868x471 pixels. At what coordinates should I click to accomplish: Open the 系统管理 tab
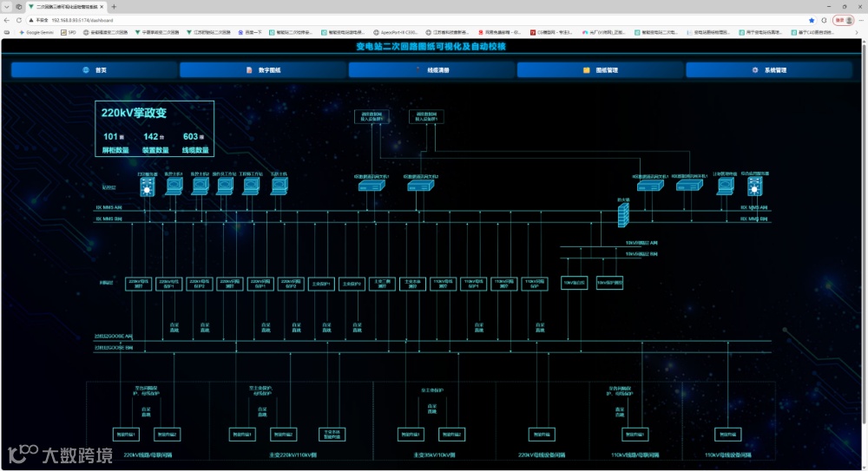pos(769,70)
